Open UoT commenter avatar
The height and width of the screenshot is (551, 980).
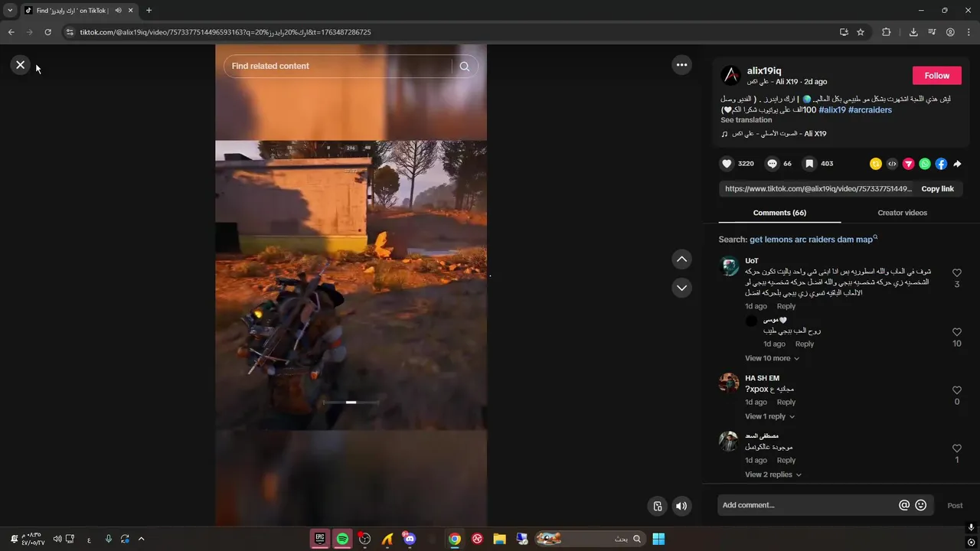click(x=730, y=266)
